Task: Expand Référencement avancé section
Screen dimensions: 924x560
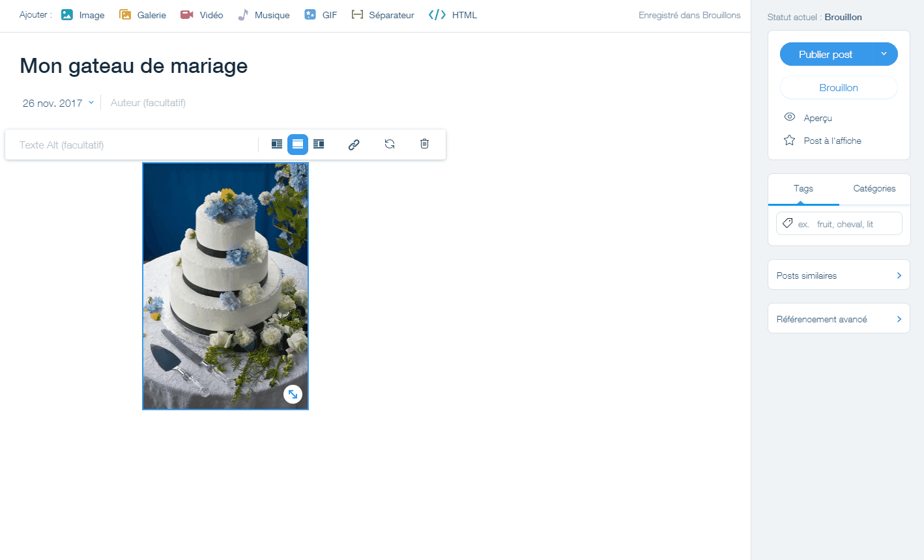Action: pos(839,318)
